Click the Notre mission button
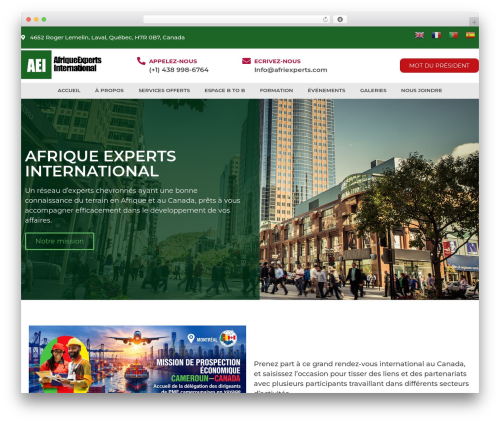Screen dimensions: 500x423 (x=60, y=241)
